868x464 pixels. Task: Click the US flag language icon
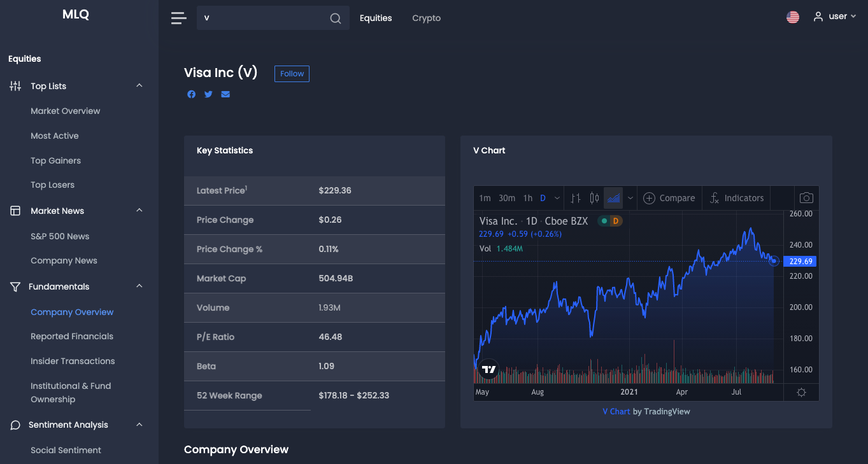click(793, 17)
